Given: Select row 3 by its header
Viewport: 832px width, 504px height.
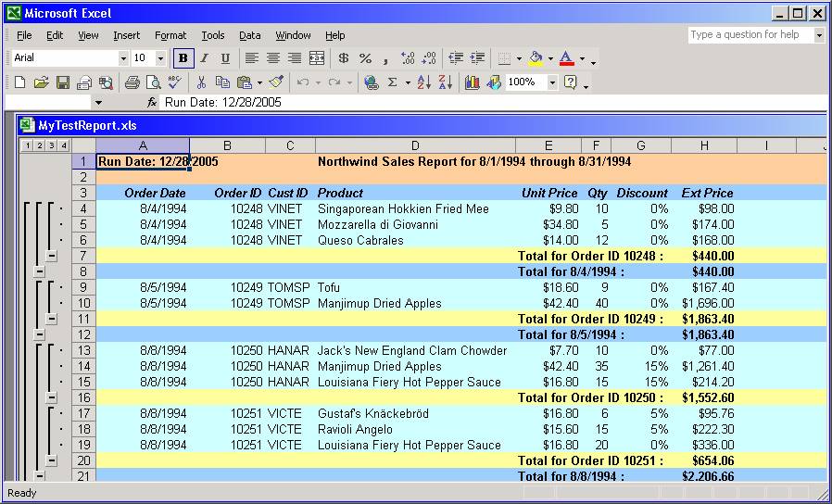Looking at the screenshot, I should 83,193.
